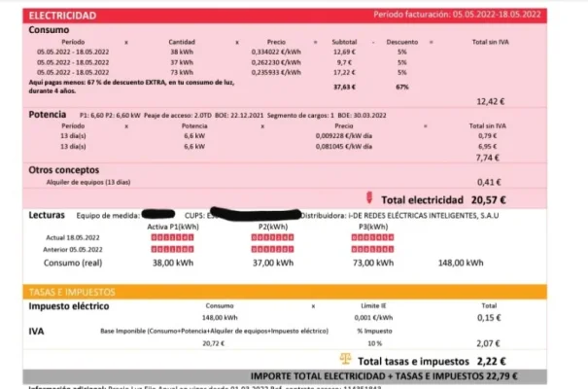Click the Consumo section heading

click(49, 30)
